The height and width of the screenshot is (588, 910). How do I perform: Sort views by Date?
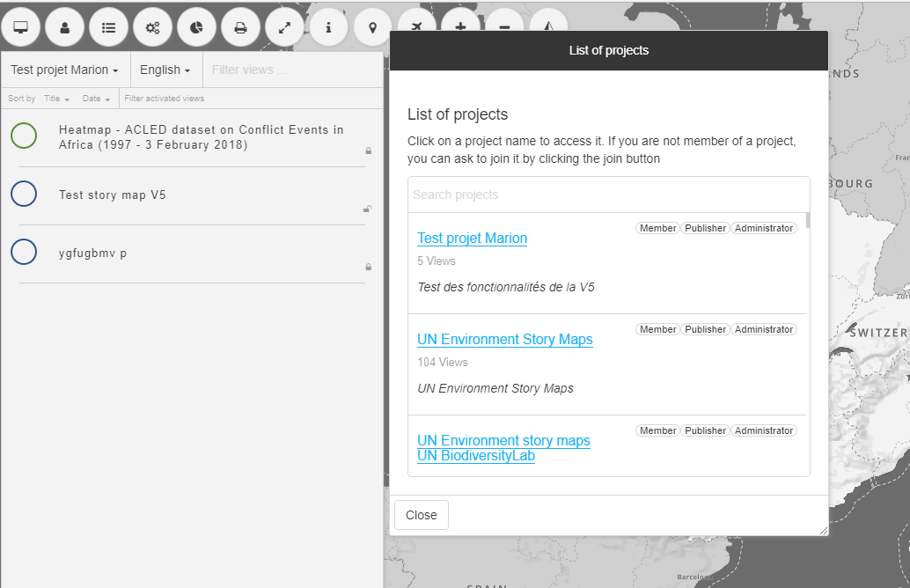[96, 99]
